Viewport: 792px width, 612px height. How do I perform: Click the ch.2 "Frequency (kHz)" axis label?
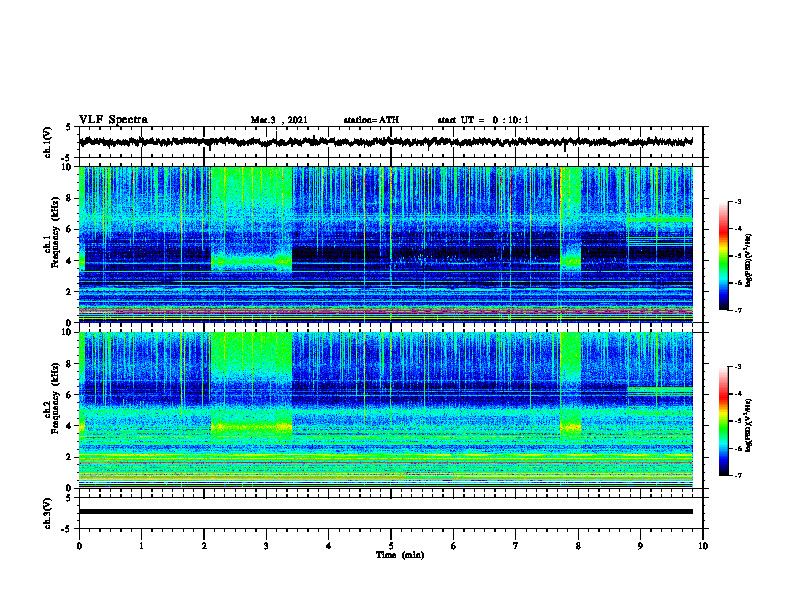pyautogui.click(x=55, y=398)
